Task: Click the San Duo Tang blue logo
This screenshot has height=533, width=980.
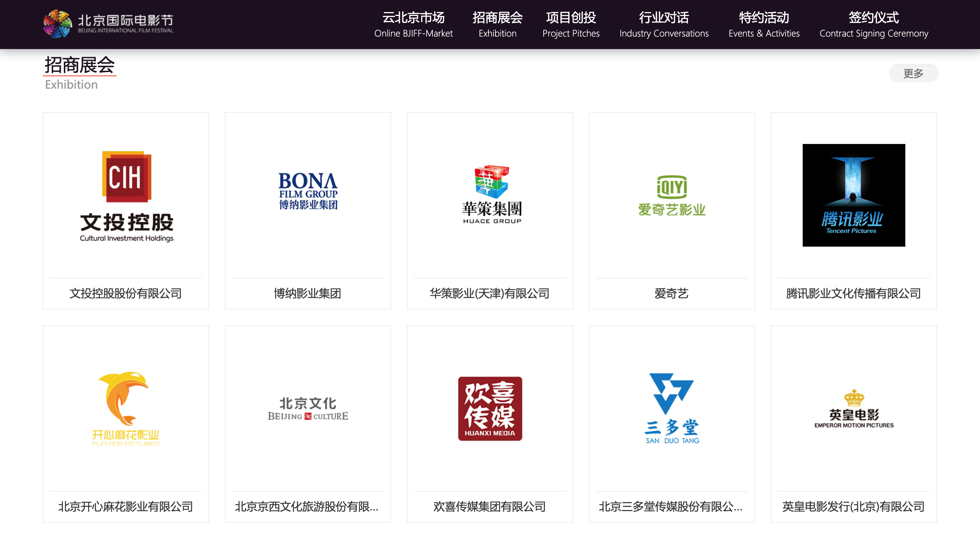Action: [x=672, y=409]
